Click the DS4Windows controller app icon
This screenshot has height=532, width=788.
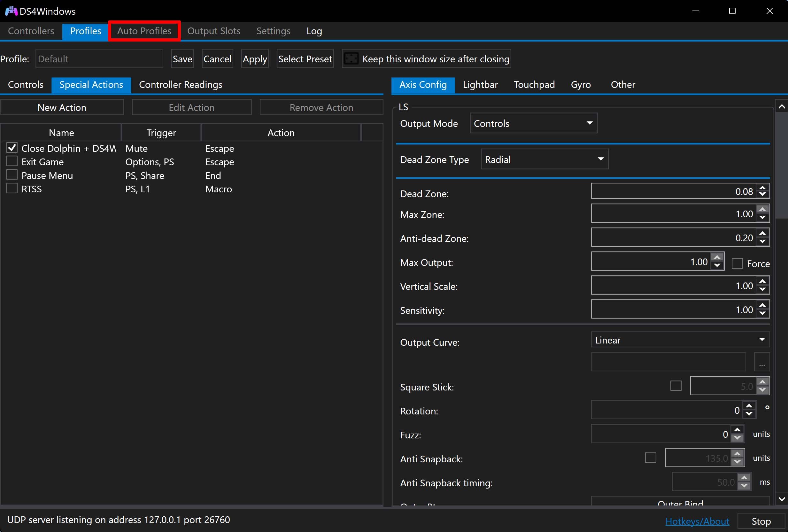click(x=11, y=11)
